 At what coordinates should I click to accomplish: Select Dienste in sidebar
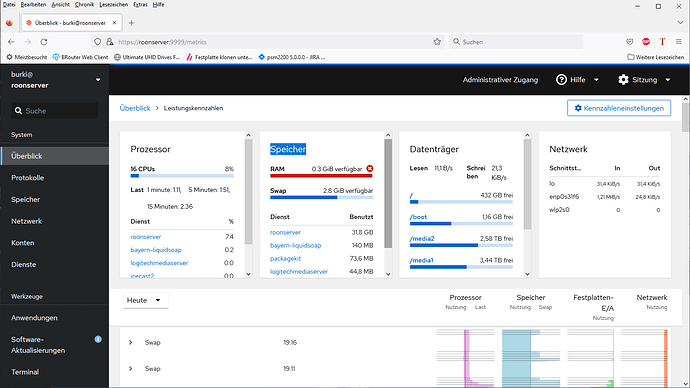pyautogui.click(x=55, y=264)
